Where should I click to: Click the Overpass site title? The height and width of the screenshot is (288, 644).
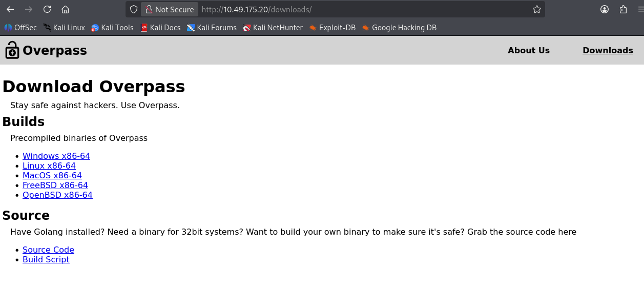[x=55, y=50]
